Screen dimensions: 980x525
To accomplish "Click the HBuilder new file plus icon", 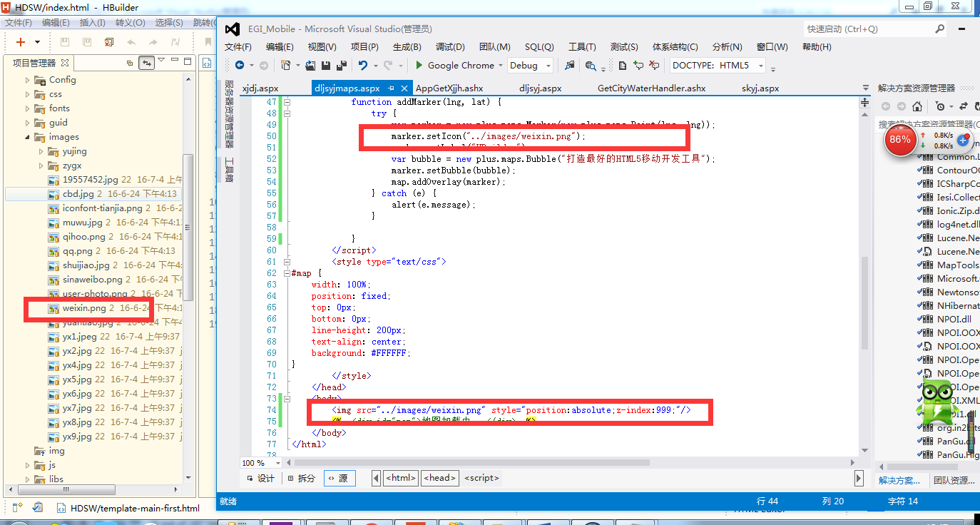I will click(21, 42).
